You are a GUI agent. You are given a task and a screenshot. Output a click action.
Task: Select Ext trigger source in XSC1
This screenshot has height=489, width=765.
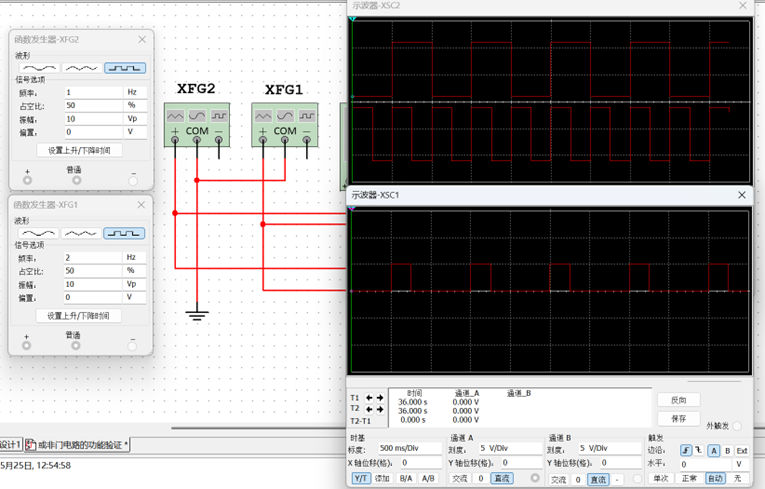(742, 450)
